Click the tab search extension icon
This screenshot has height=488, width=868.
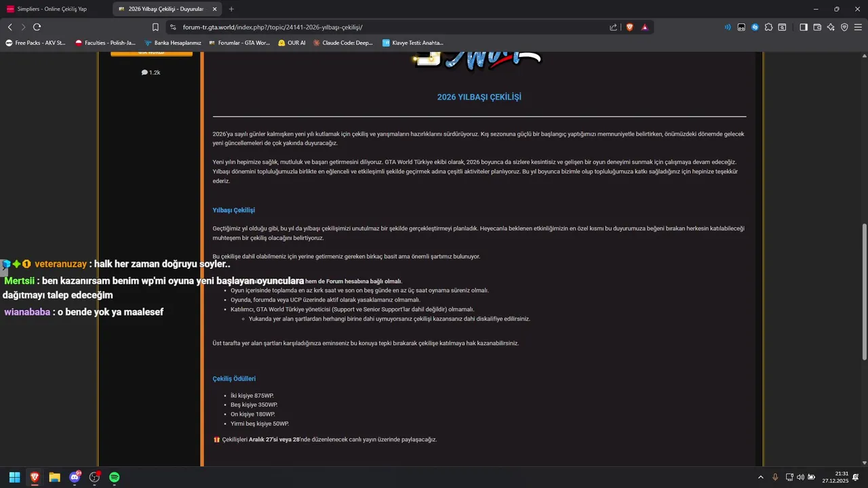pyautogui.click(x=782, y=27)
